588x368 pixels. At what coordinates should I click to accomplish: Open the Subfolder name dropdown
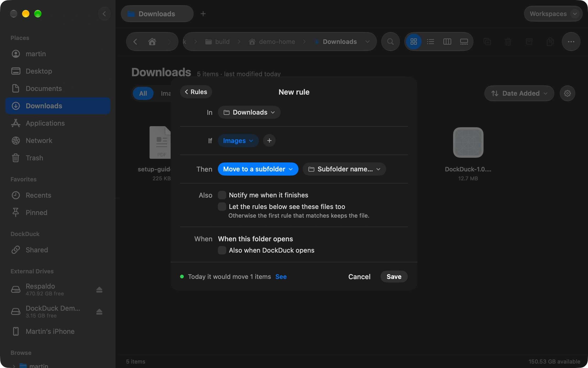tap(344, 169)
